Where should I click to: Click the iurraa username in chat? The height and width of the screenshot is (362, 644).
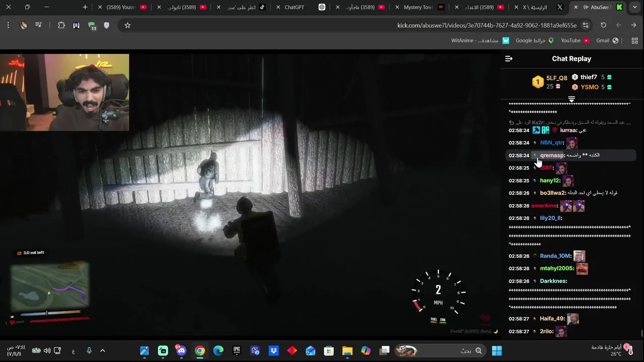click(x=569, y=130)
